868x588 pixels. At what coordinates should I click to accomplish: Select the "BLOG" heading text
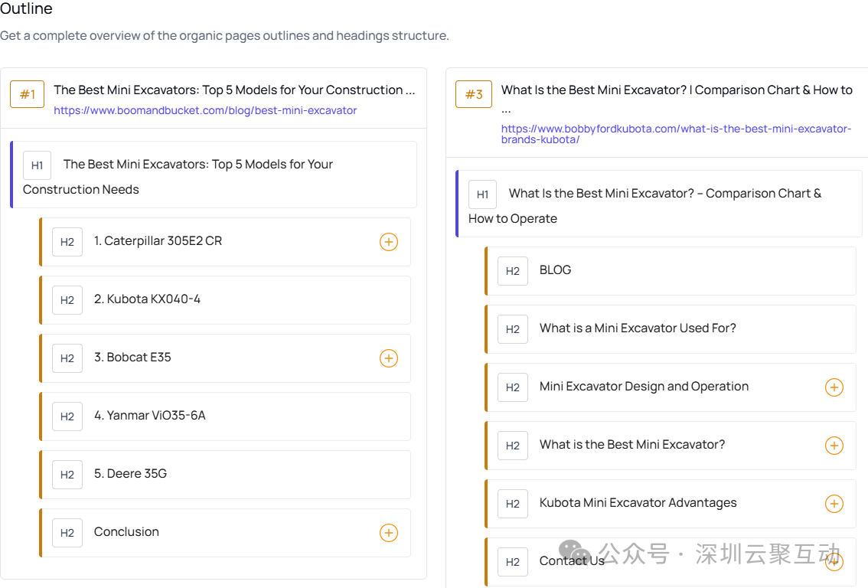click(555, 269)
